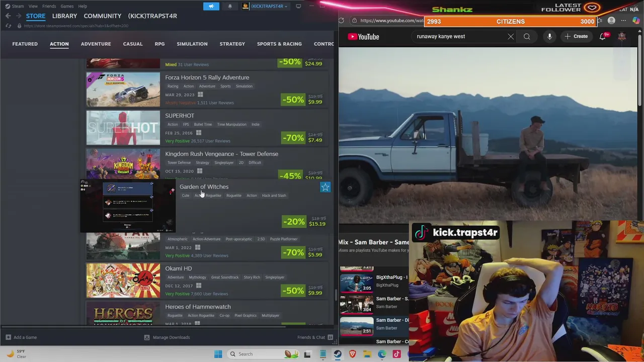The image size is (644, 362).
Task: Select the SPORTS & RACING specials tab
Action: (x=279, y=44)
